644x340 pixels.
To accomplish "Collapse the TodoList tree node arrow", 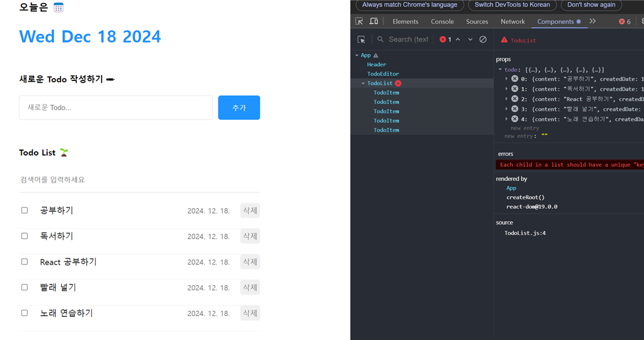I will (x=363, y=83).
